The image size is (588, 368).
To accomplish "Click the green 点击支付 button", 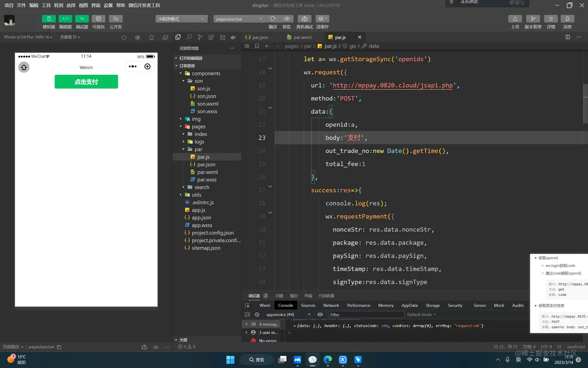I will [86, 82].
